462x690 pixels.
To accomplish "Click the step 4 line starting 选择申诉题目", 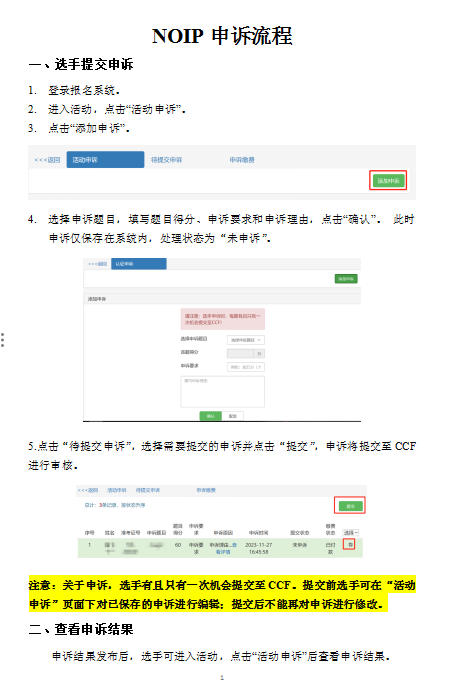I will tap(231, 219).
